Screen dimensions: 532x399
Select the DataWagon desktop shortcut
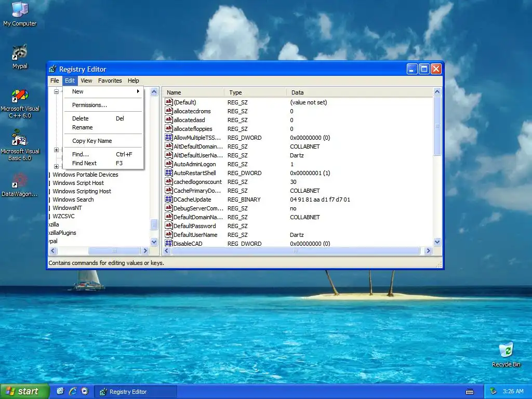coord(20,185)
